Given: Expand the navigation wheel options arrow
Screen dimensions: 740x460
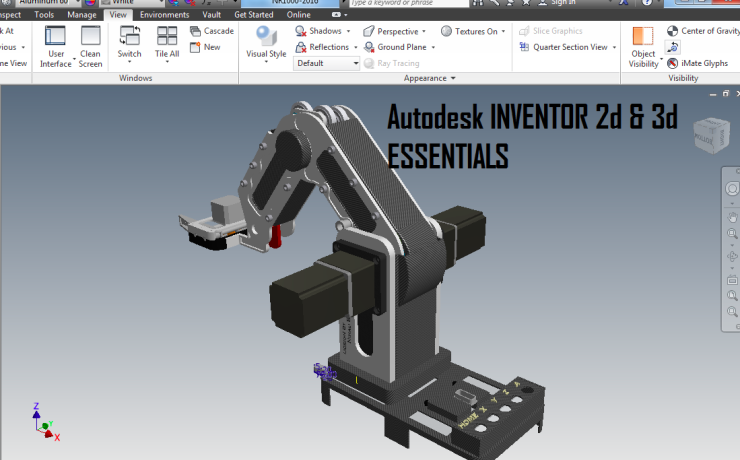Looking at the screenshot, I should point(732,204).
